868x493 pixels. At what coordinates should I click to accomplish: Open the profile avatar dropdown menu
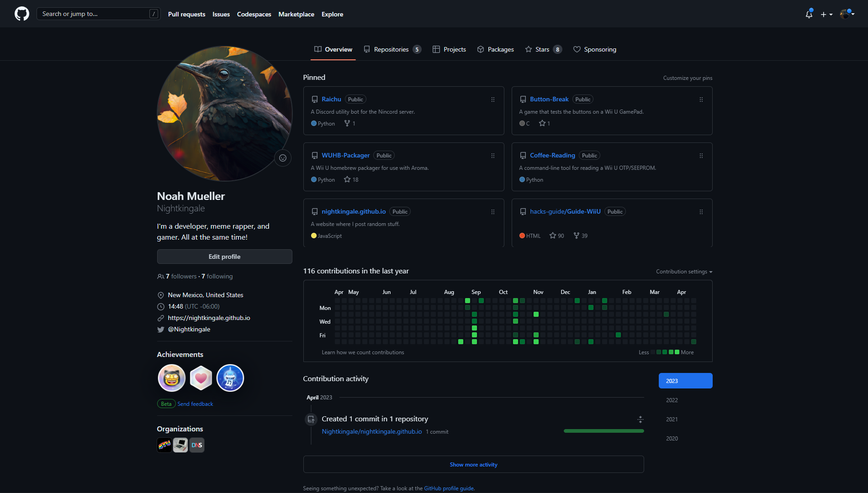click(847, 14)
